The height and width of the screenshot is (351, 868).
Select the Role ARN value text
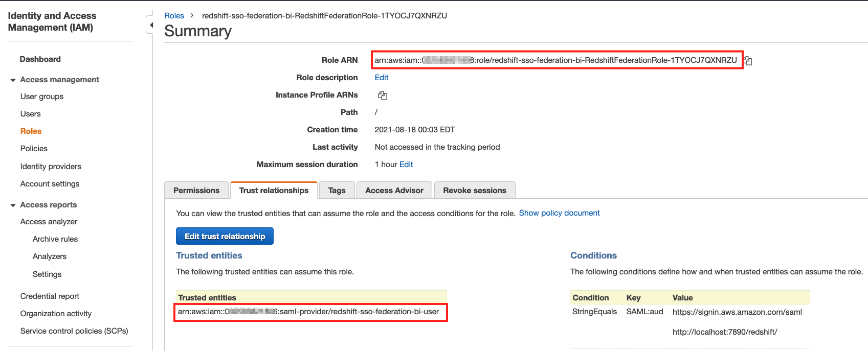[x=555, y=60]
